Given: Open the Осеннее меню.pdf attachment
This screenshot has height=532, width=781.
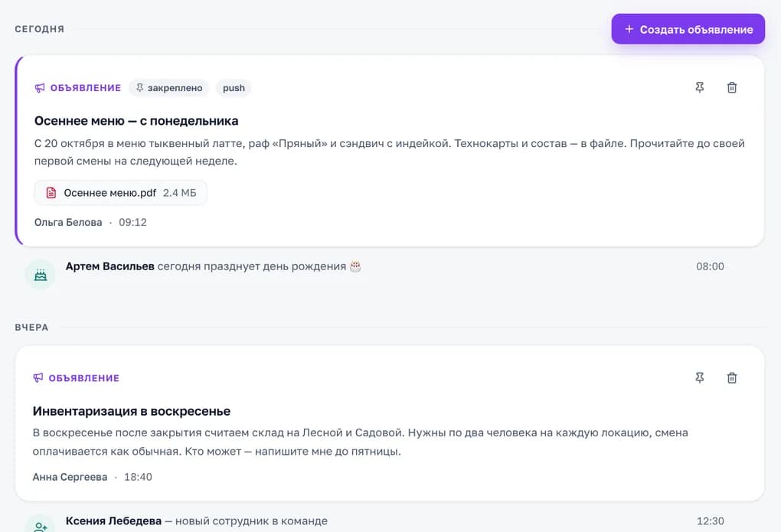Looking at the screenshot, I should [x=120, y=193].
